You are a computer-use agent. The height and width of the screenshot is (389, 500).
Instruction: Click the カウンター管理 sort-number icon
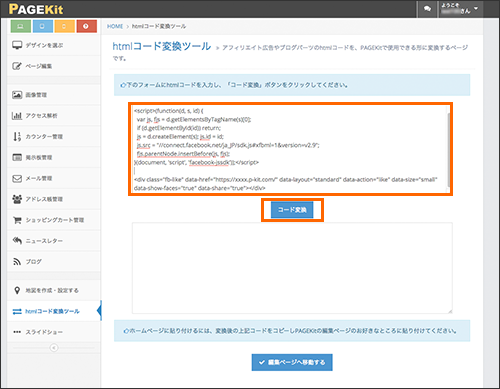pos(17,136)
